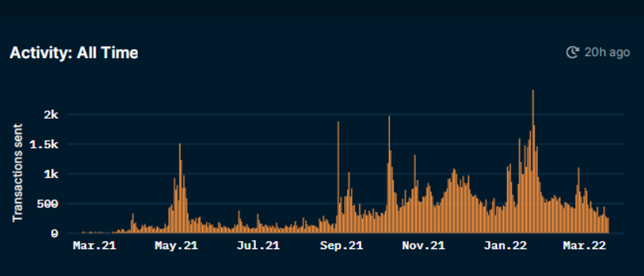Image resolution: width=644 pixels, height=276 pixels.
Task: Click the Nov.21 x-axis label
Action: point(424,245)
